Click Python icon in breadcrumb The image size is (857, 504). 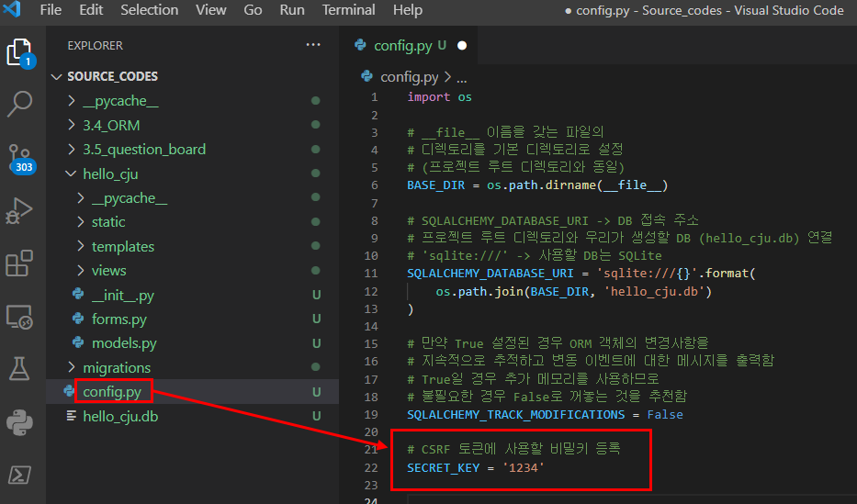[367, 76]
